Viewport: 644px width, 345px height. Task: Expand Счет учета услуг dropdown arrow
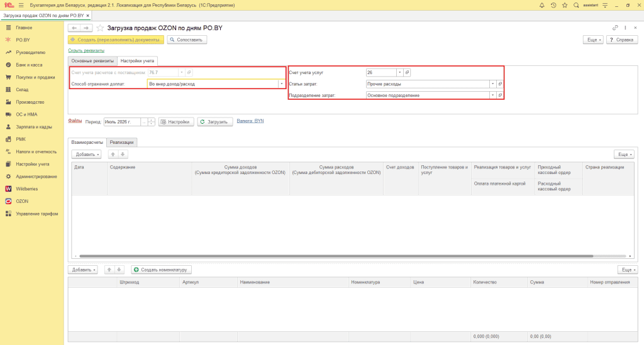pos(399,73)
